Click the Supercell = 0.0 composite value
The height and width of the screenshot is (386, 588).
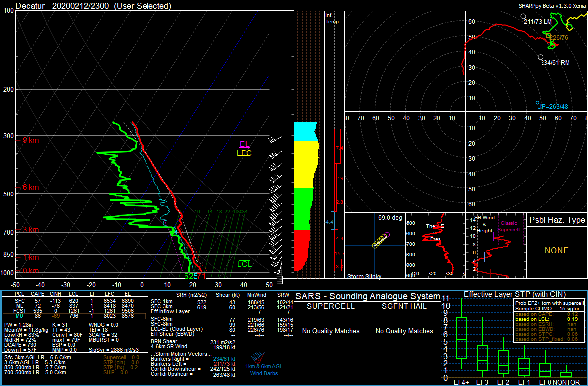(x=121, y=357)
